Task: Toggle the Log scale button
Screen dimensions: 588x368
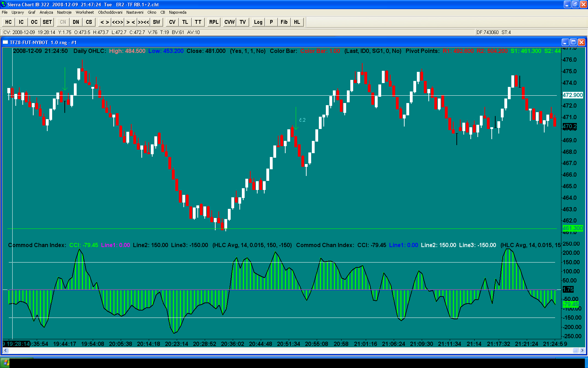Action: point(258,22)
